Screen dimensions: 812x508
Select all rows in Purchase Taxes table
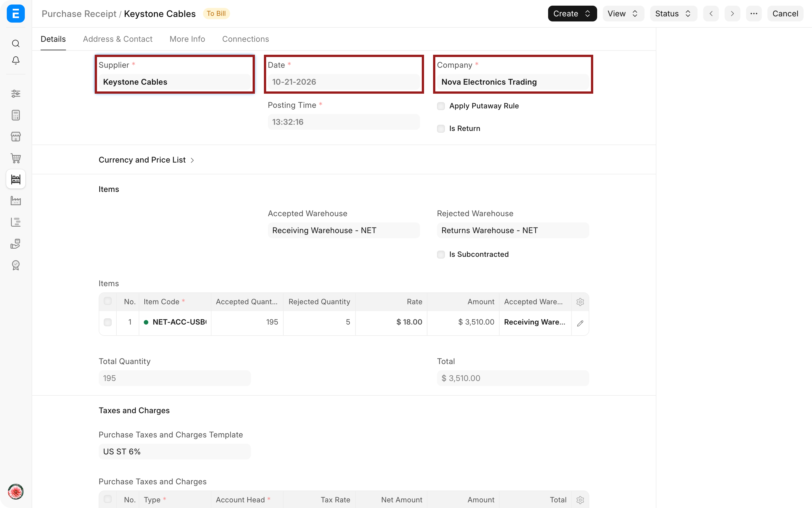108,499
